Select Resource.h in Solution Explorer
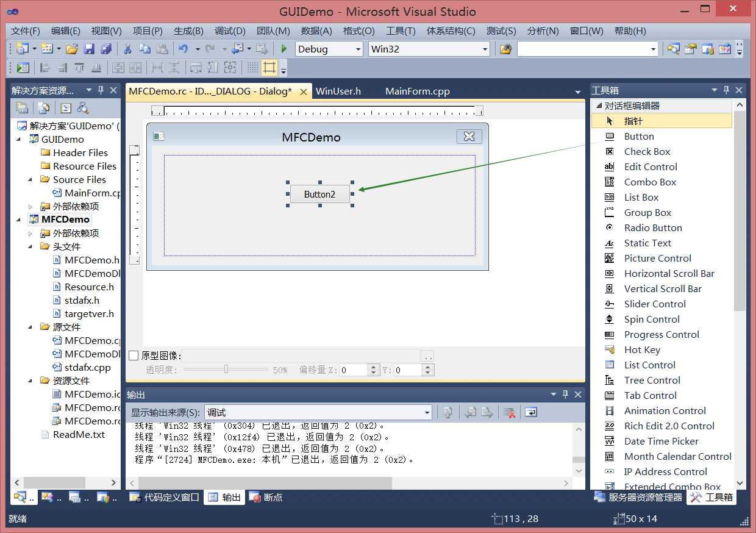756x533 pixels. coord(89,287)
